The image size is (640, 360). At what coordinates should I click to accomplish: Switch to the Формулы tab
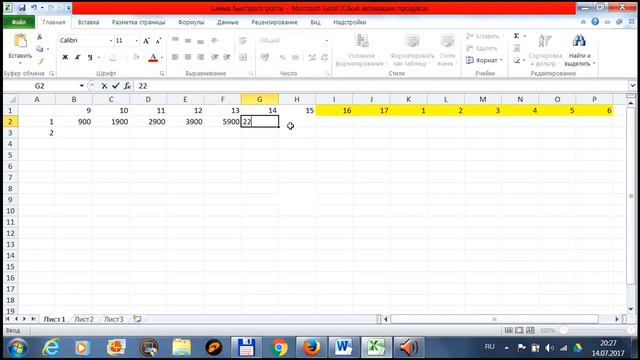(x=191, y=22)
